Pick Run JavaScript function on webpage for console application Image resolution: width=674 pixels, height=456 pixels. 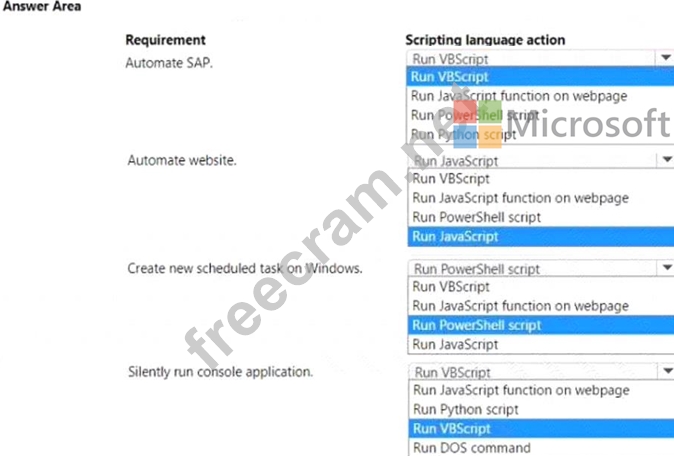[520, 390]
